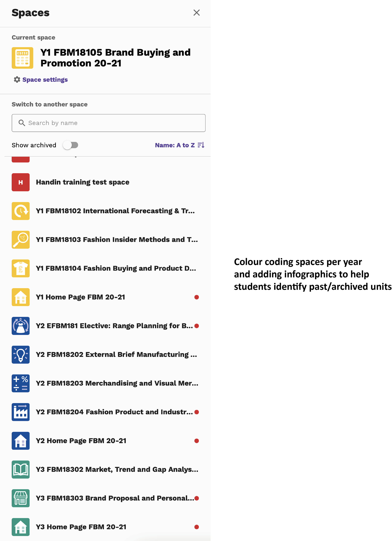Open Y2 FBM18204 Fashion Product and Industry
The width and height of the screenshot is (392, 541).
tap(114, 412)
